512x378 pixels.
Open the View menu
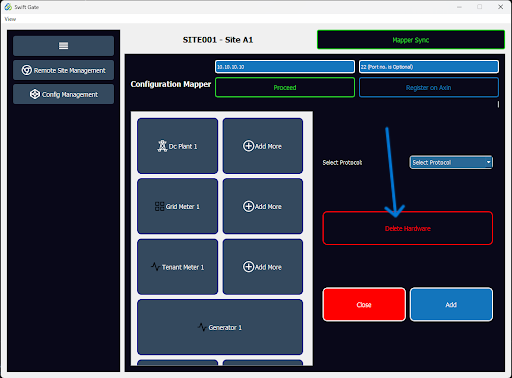(10, 19)
